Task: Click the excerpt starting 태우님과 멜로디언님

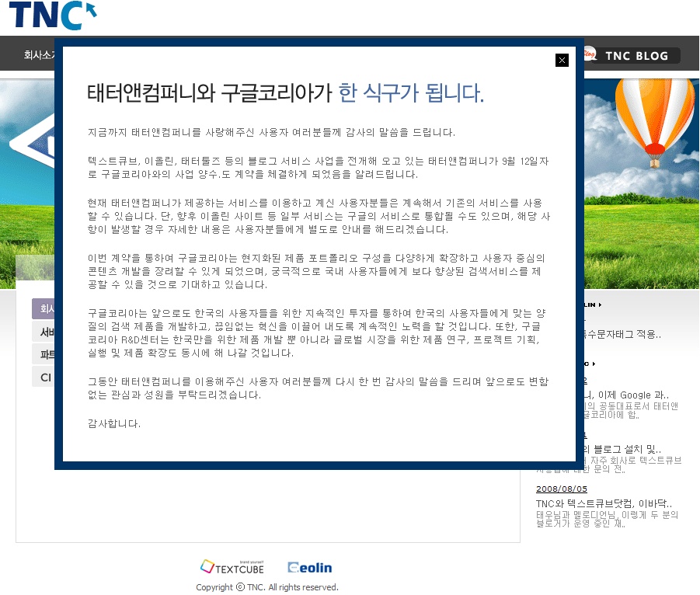Action: click(607, 519)
